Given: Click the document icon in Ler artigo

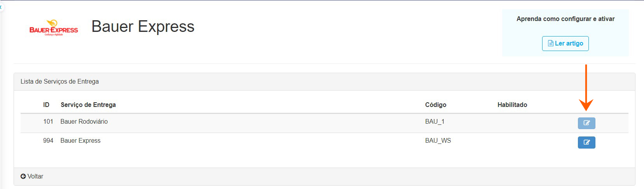Looking at the screenshot, I should tap(550, 44).
